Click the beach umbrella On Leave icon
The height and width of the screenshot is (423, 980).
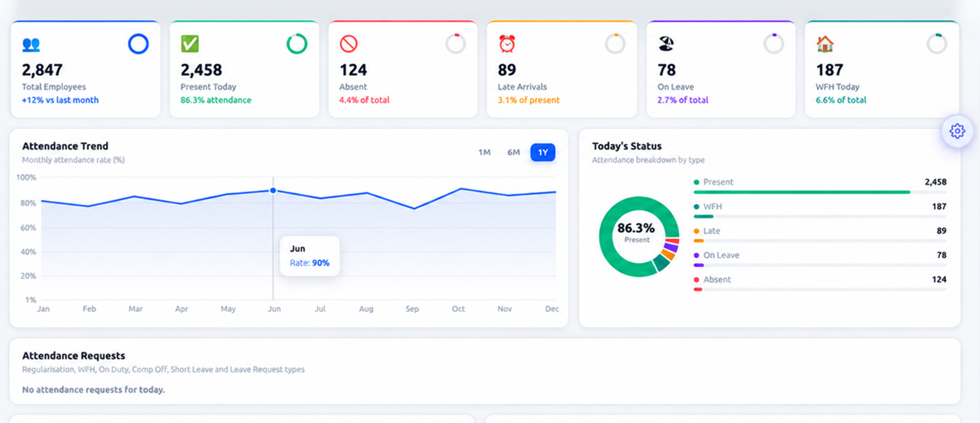tap(666, 44)
